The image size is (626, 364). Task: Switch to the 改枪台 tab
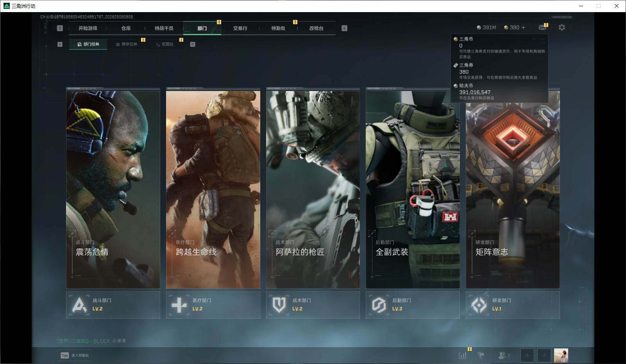point(316,28)
